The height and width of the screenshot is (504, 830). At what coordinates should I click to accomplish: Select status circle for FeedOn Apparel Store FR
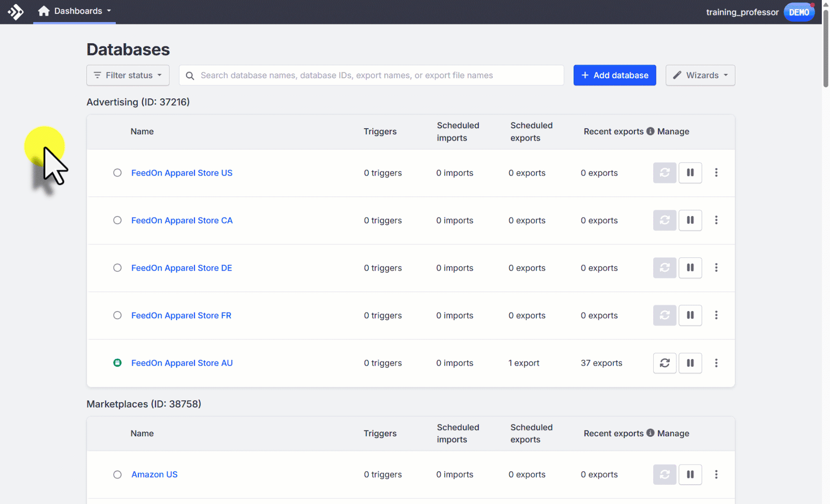tap(117, 315)
